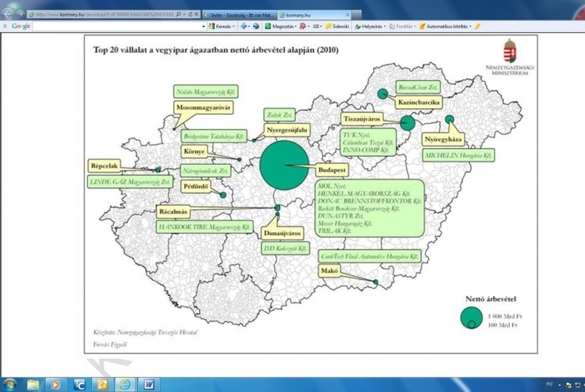Click the MICHELIN Hungária Kft. label
Screen dimensions: 585x392
(458, 155)
